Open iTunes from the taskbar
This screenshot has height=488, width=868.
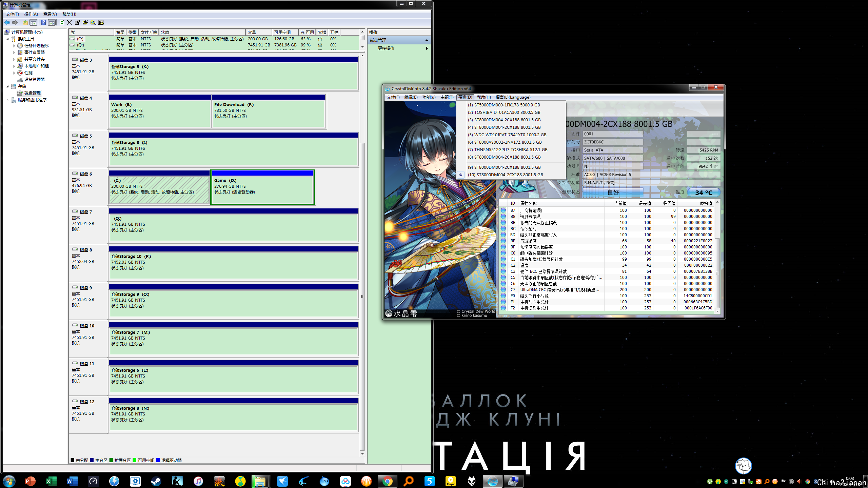(x=198, y=481)
